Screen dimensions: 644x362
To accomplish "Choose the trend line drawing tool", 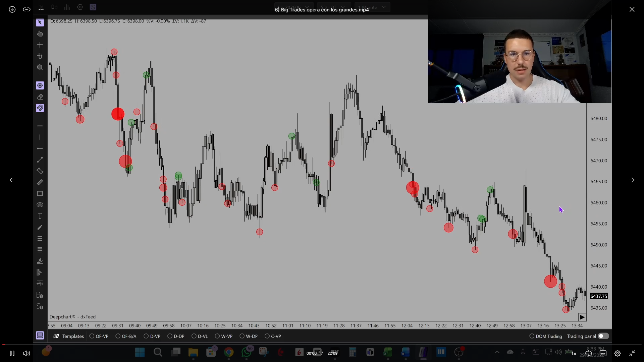I will pyautogui.click(x=40, y=160).
